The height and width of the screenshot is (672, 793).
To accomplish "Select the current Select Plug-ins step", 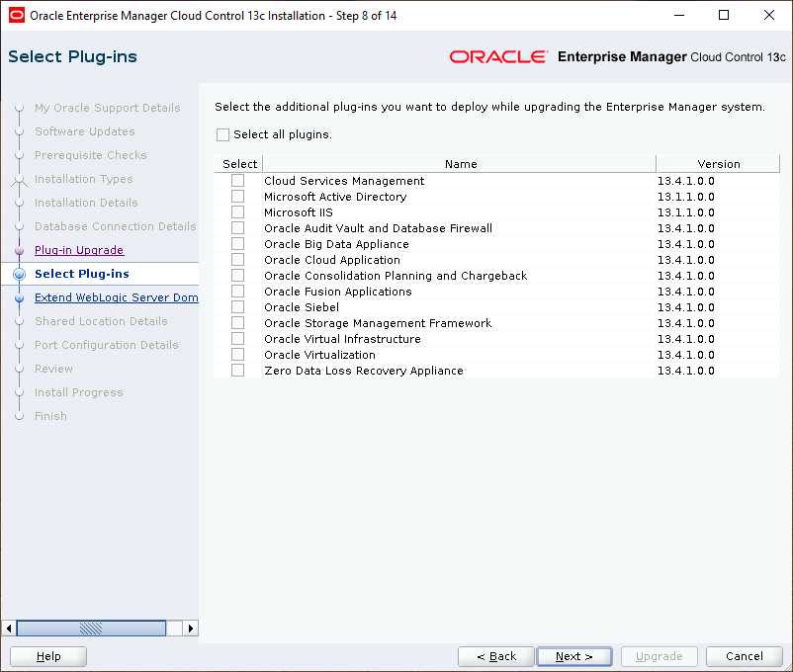I will click(x=82, y=274).
